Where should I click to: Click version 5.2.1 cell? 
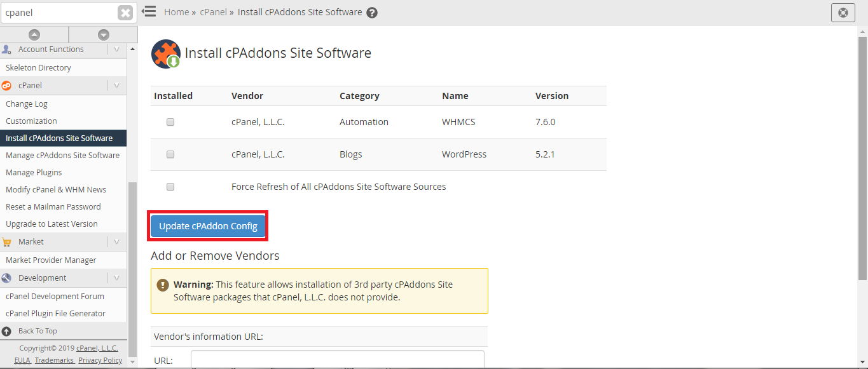(545, 154)
